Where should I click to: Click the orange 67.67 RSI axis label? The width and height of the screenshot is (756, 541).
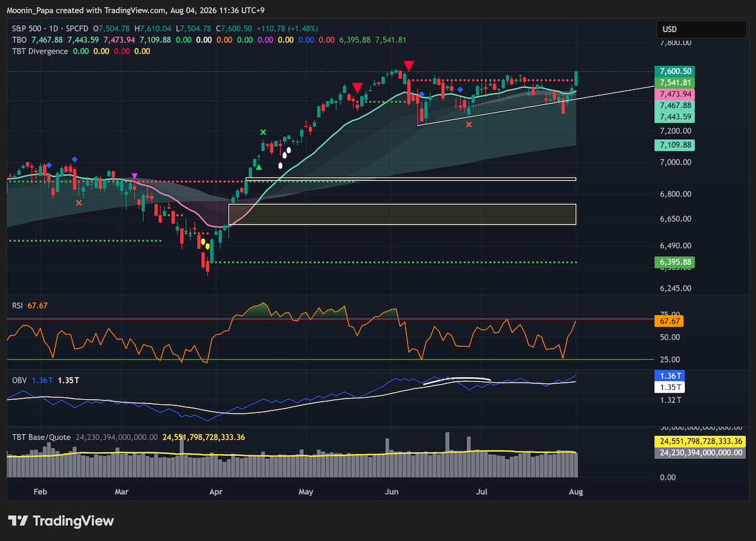pos(670,321)
